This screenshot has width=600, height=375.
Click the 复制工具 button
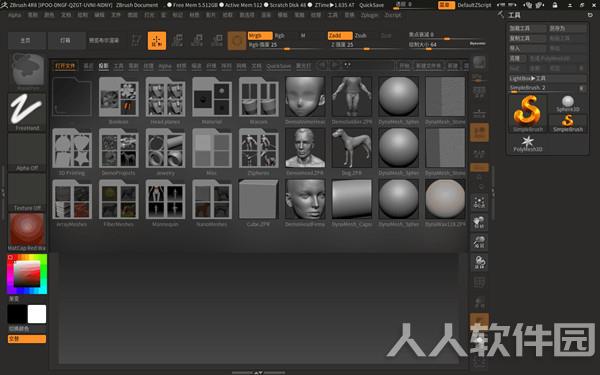point(527,38)
